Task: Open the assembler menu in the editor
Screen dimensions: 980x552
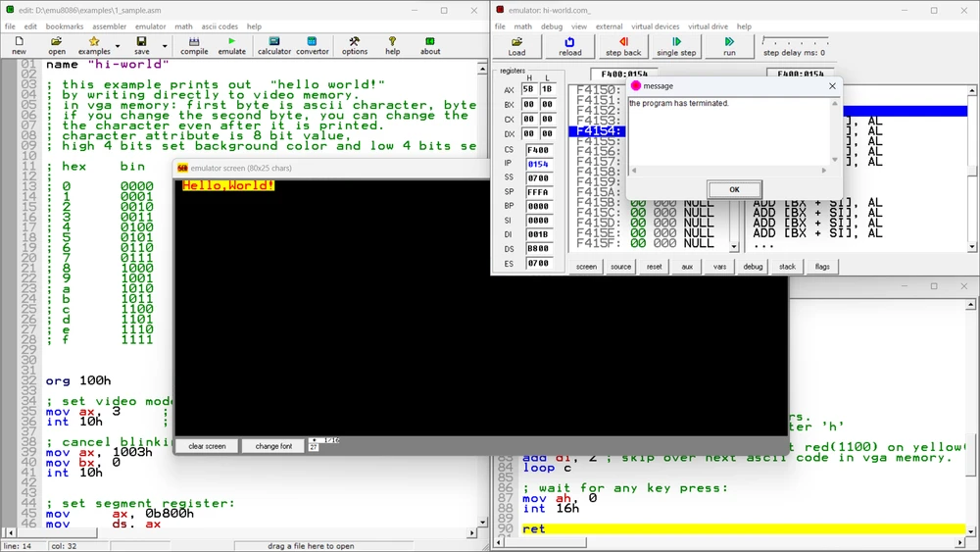Action: (x=109, y=26)
